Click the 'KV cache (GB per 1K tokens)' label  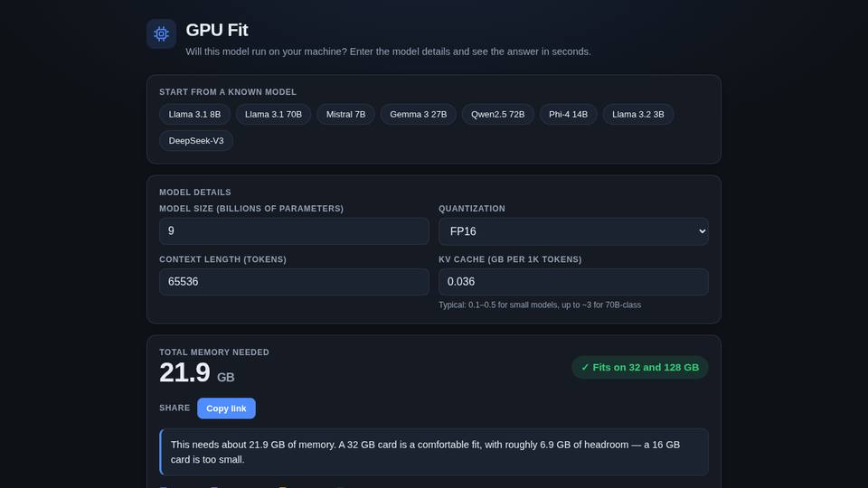pyautogui.click(x=510, y=259)
